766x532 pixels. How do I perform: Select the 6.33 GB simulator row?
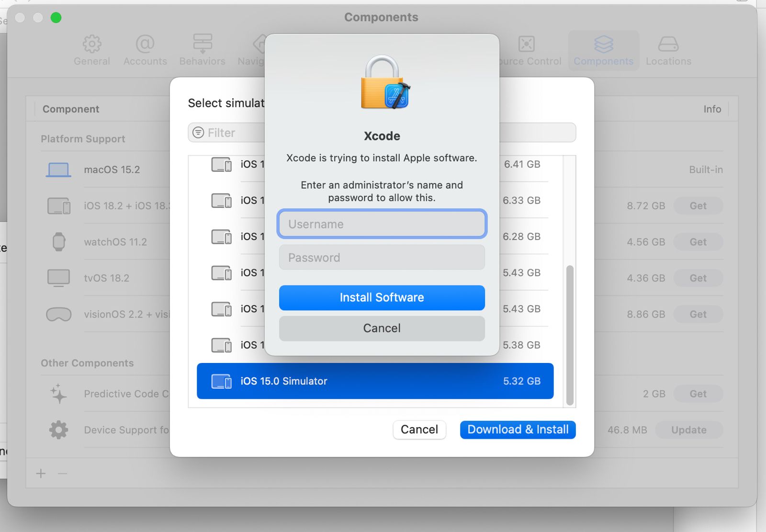pos(375,200)
